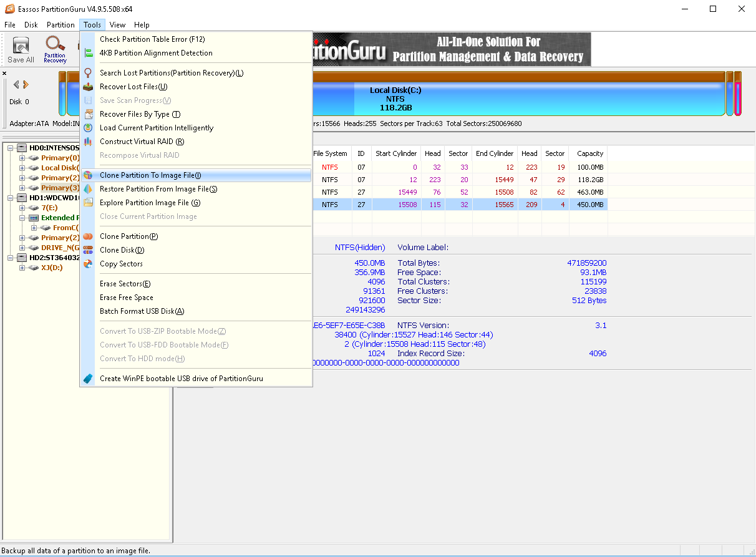Sort by Capacity column header

tap(589, 153)
